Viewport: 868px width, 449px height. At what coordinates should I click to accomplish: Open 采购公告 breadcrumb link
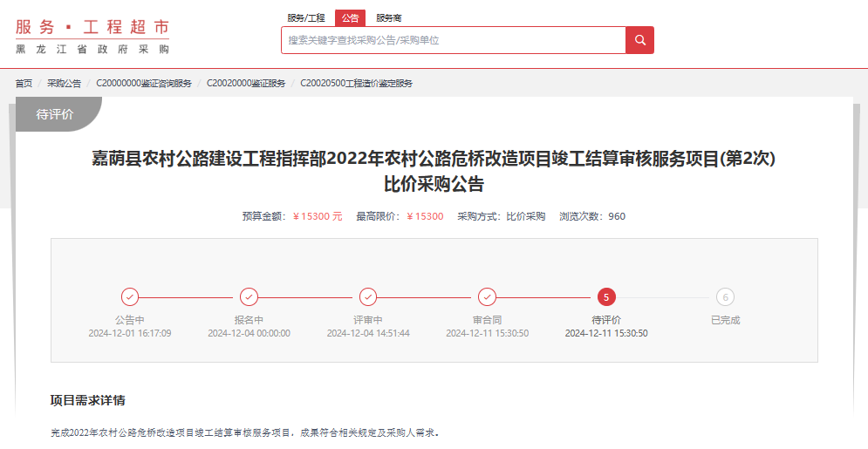[64, 84]
